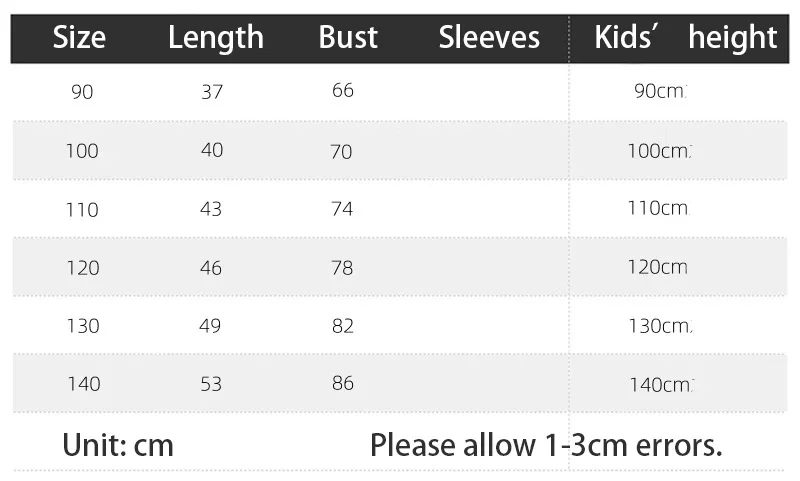This screenshot has width=800, height=481.
Task: Click the Kids' height column header
Action: click(x=685, y=37)
